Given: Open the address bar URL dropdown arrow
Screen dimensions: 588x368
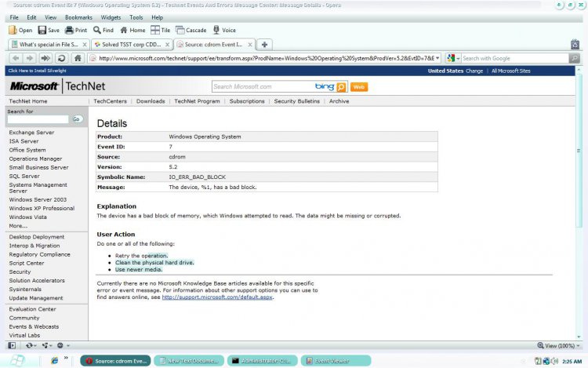Looking at the screenshot, I should tap(437, 58).
